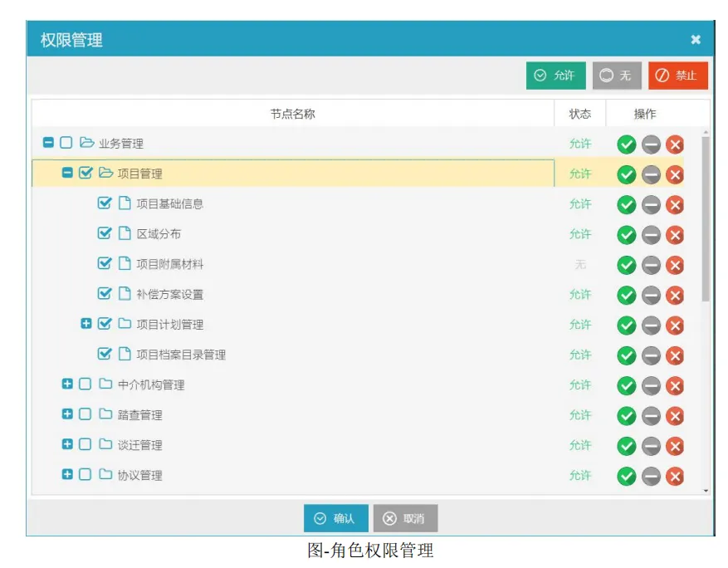Image resolution: width=728 pixels, height=568 pixels.
Task: Click green allow icon on 区域分布 row
Action: (628, 234)
